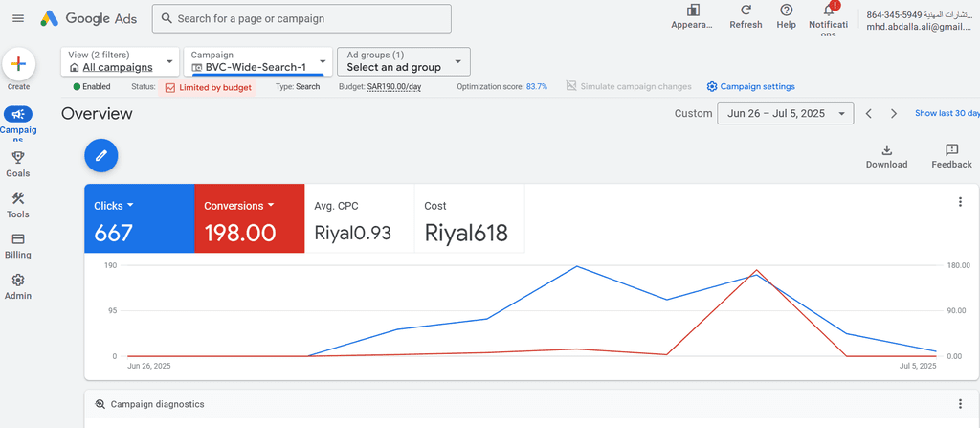Click the blue pencil edit button
980x428 pixels.
(101, 154)
